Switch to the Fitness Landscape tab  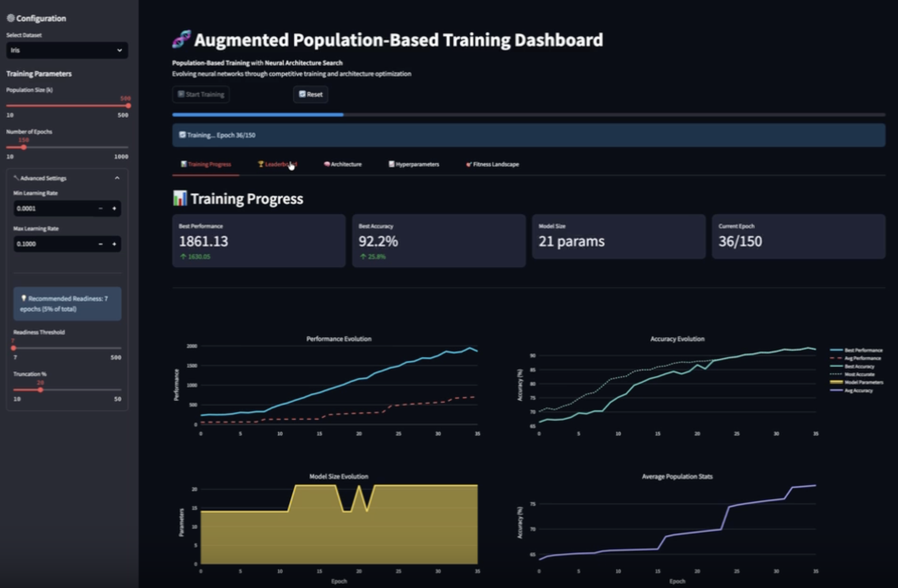[492, 164]
